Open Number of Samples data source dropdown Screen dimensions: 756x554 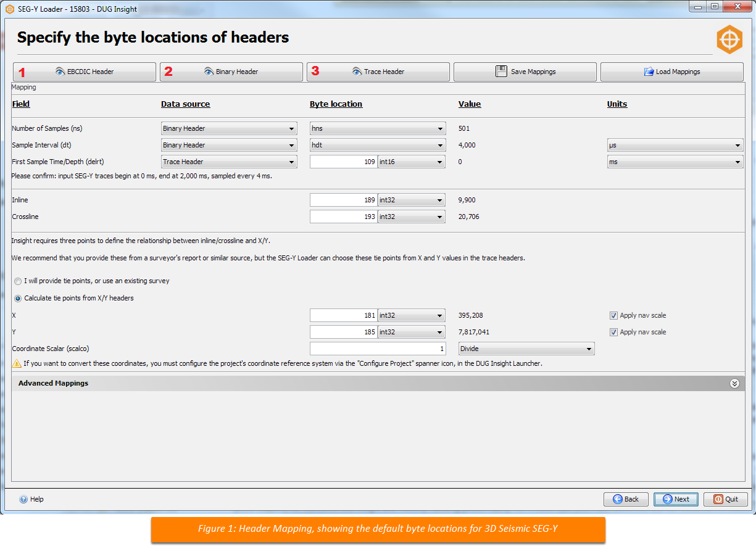point(229,128)
